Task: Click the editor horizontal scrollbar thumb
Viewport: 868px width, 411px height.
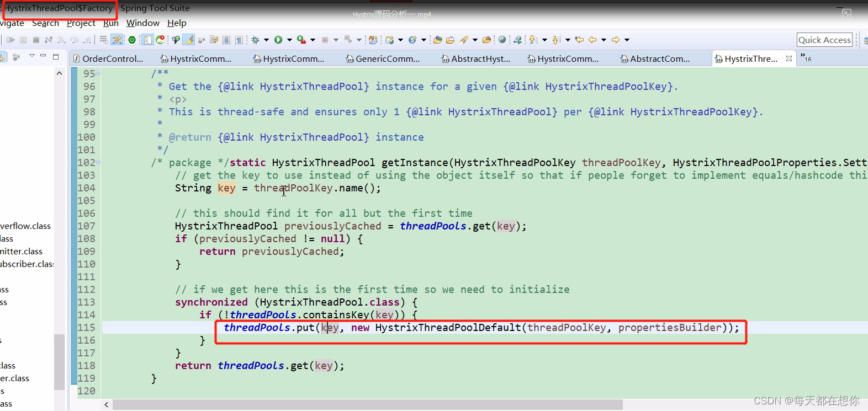Action: (368, 404)
